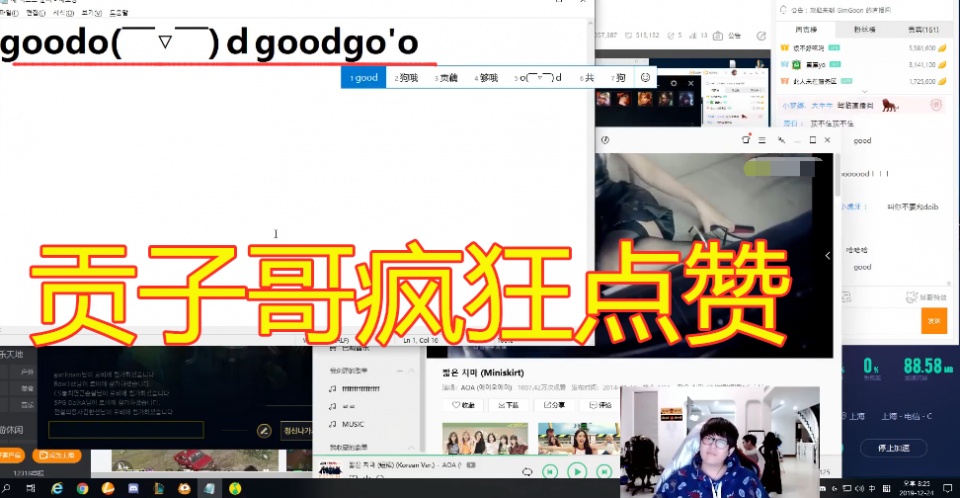Collapse the favorited playlists section
This screenshot has height=498, width=960.
[x=411, y=448]
